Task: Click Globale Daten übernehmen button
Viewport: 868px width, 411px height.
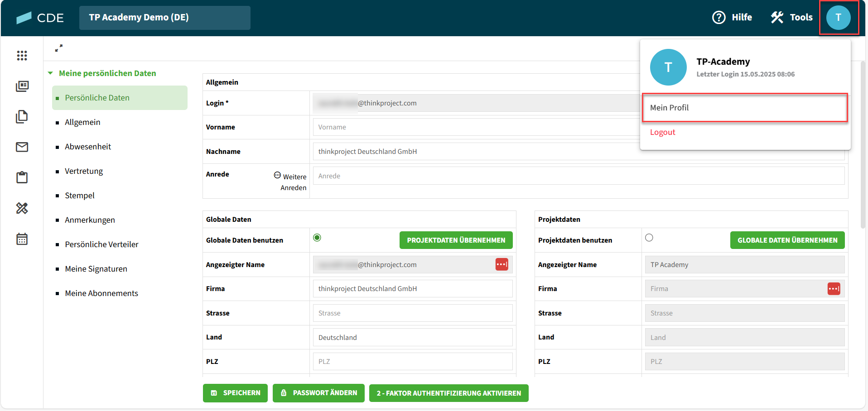Action: click(x=787, y=240)
